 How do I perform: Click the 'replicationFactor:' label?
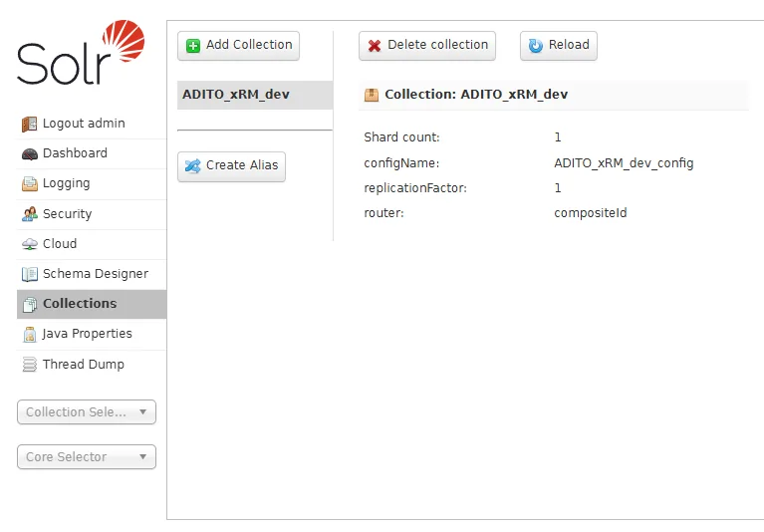click(x=415, y=188)
